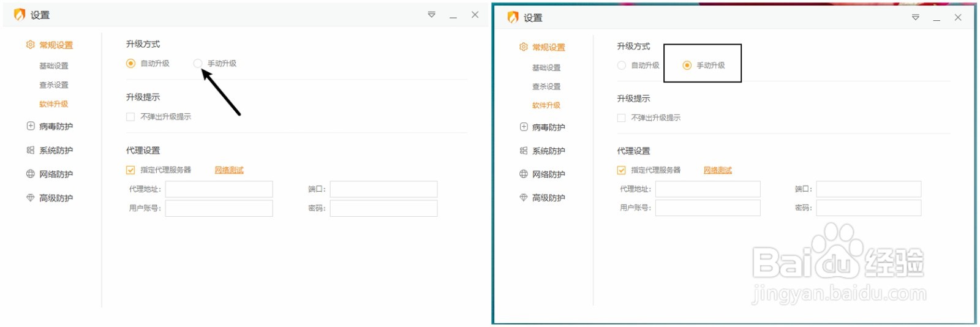
Task: Enable 不弹出升级提示 checkbox in left window
Action: coord(130,117)
